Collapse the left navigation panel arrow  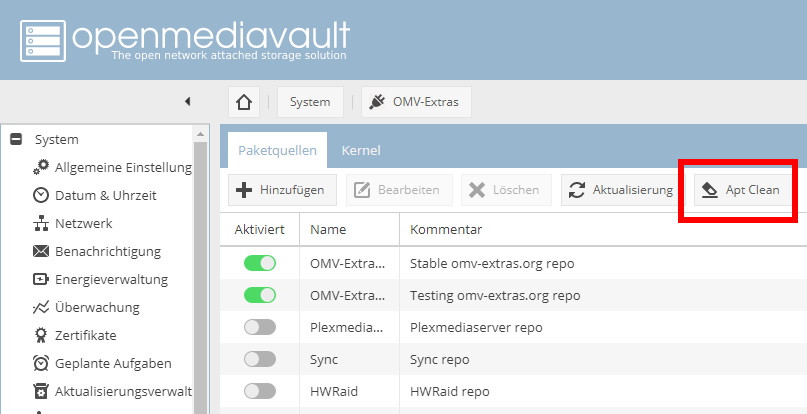click(x=187, y=101)
